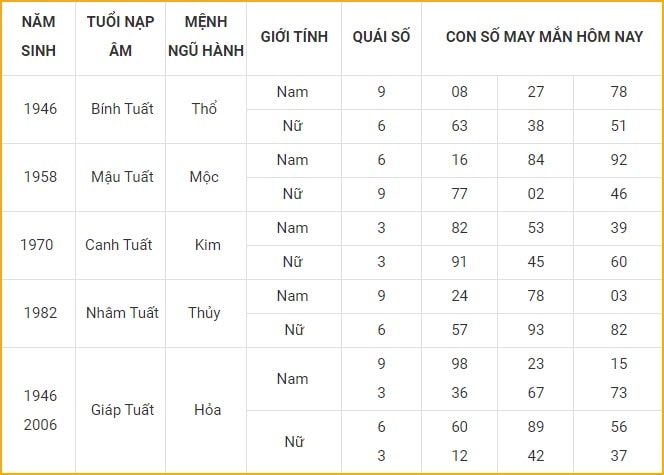Select the Bính Tuất cell
This screenshot has width=664, height=475.
[x=122, y=109]
